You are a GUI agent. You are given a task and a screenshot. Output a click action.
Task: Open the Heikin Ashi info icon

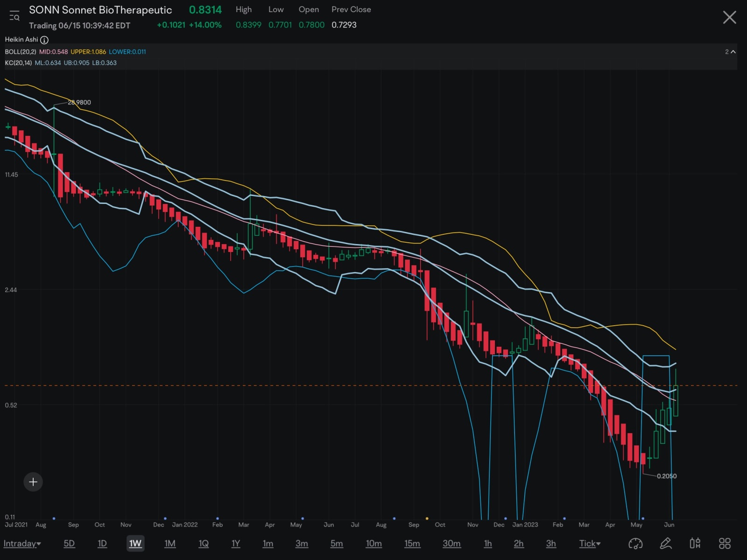click(44, 40)
